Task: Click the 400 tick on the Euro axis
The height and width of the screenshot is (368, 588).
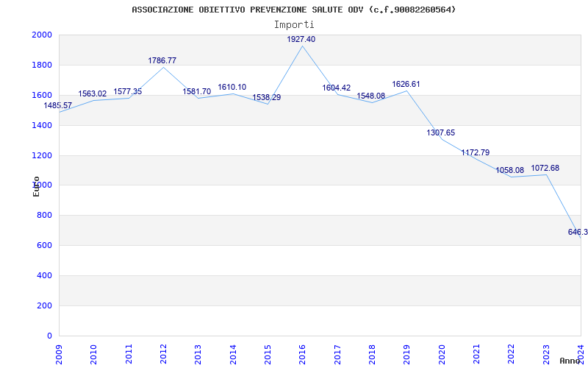Action: point(46,275)
